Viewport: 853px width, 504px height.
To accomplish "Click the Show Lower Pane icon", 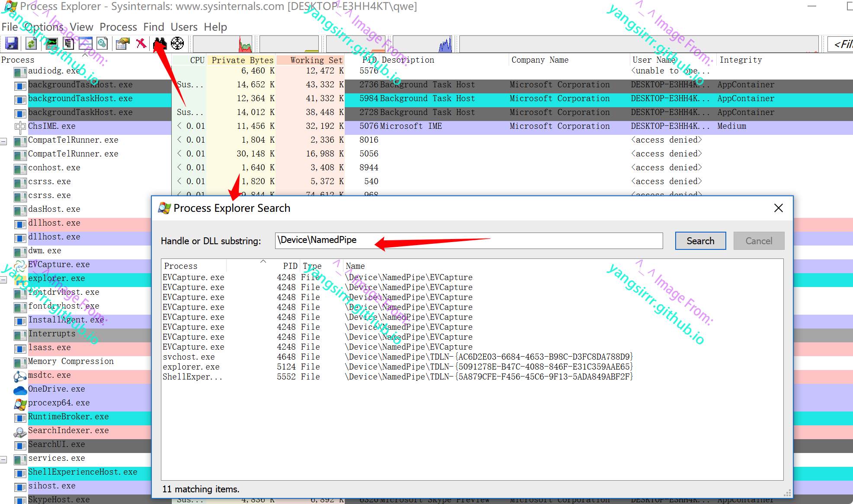I will click(85, 43).
